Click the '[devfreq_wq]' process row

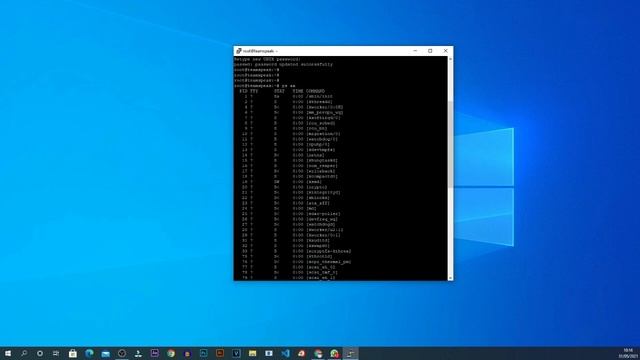pos(289,219)
